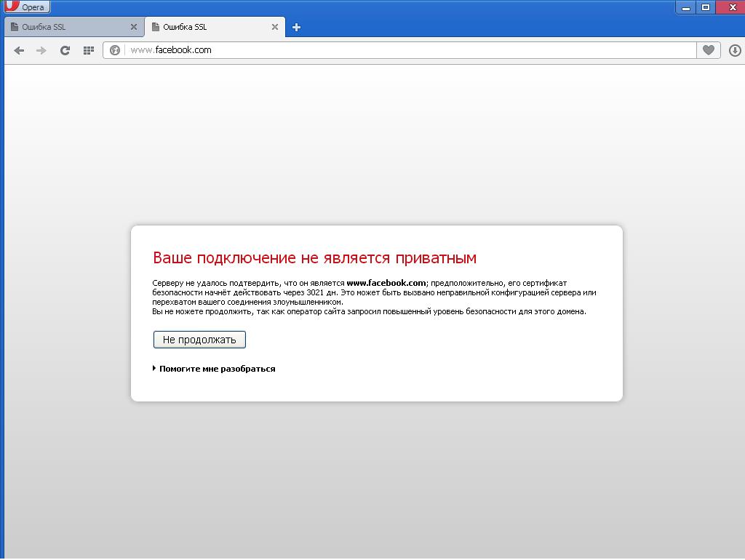Close the Opera window

pyautogui.click(x=731, y=7)
